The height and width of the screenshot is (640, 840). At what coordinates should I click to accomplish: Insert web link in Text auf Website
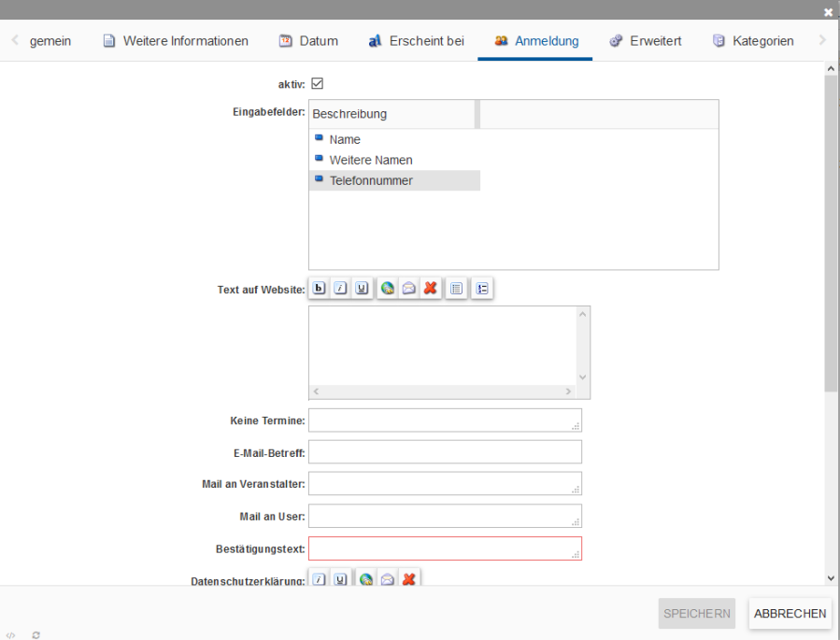pyautogui.click(x=388, y=289)
